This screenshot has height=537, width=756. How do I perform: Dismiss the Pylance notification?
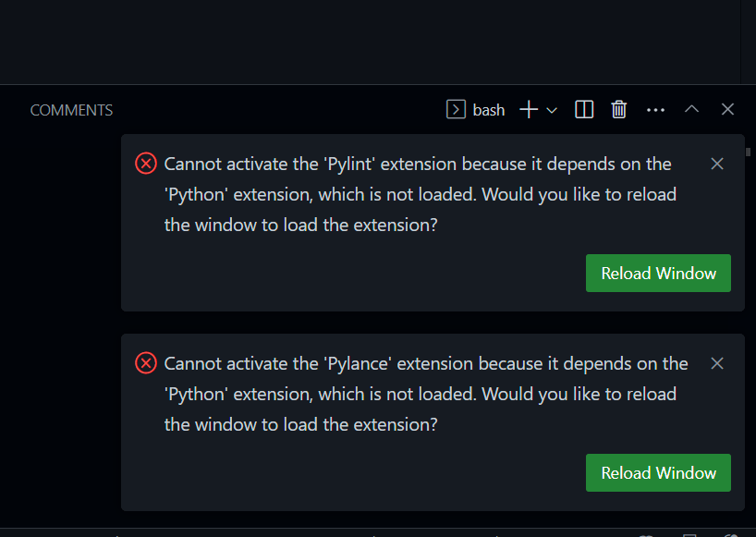pyautogui.click(x=717, y=363)
